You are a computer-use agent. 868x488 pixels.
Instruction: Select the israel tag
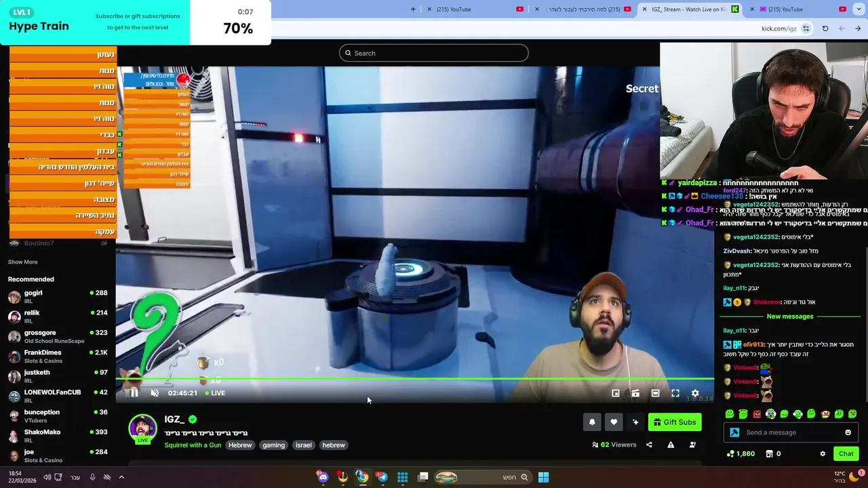(x=303, y=445)
